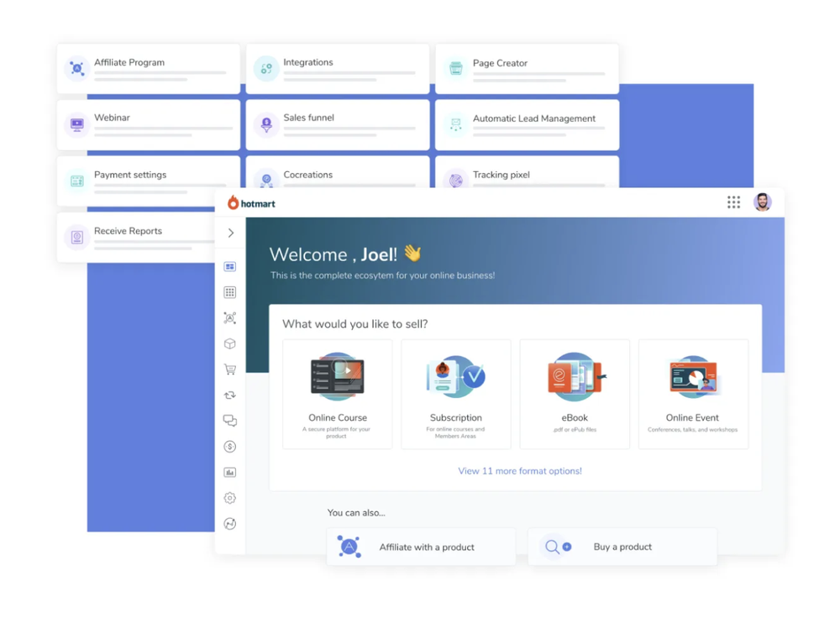Screen dimensions: 840x618
Task: Open the apps grid icon in header
Action: (733, 202)
